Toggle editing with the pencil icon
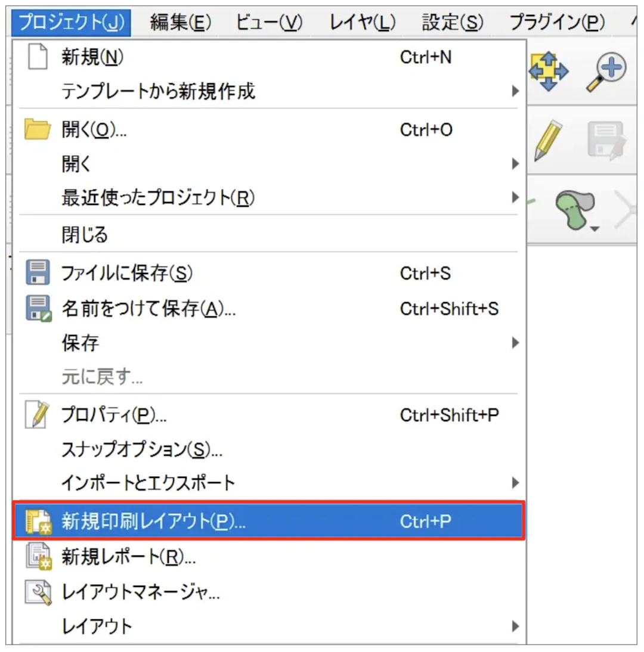This screenshot has width=644, height=652. pos(548,140)
